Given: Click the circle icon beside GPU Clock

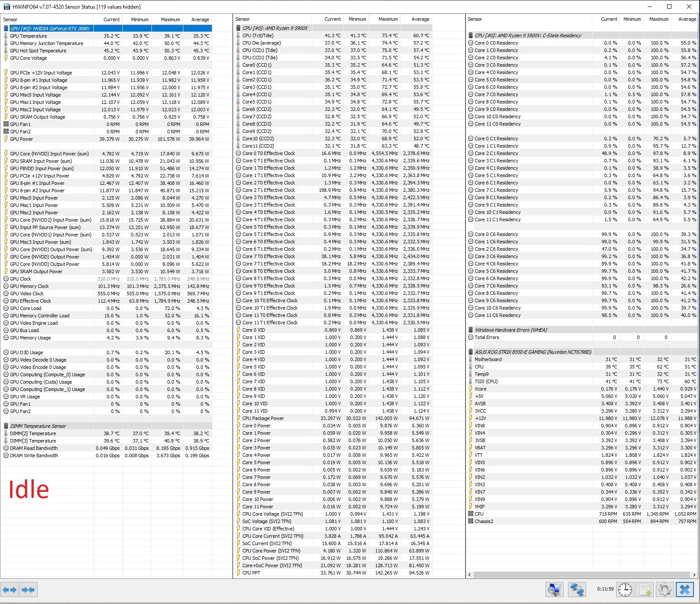Looking at the screenshot, I should [x=6, y=279].
